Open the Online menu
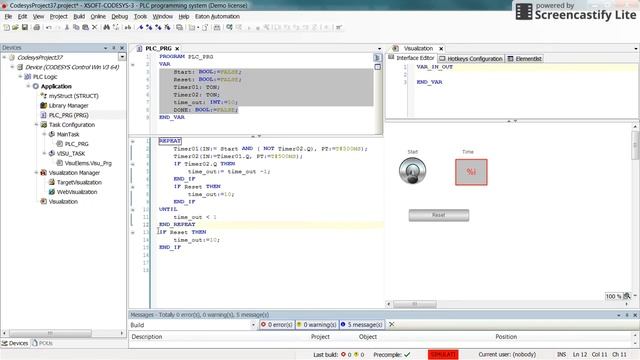Viewport: 640px width, 360px height. coord(98,16)
